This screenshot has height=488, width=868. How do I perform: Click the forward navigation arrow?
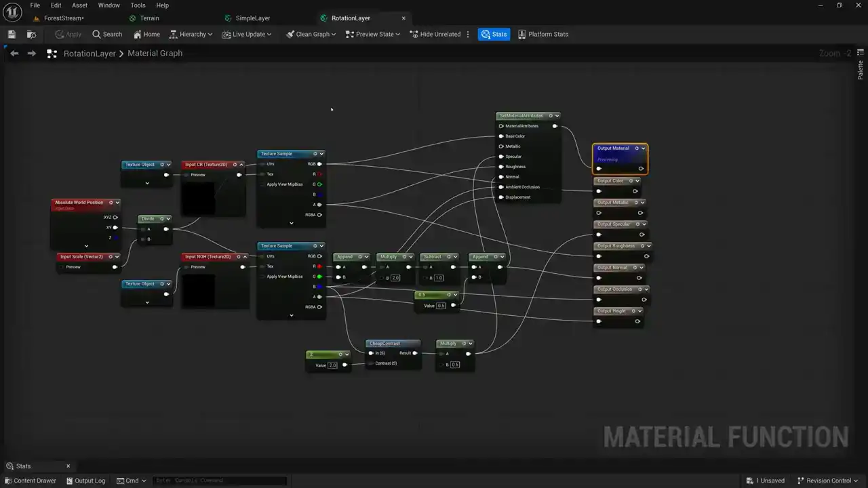coord(31,54)
